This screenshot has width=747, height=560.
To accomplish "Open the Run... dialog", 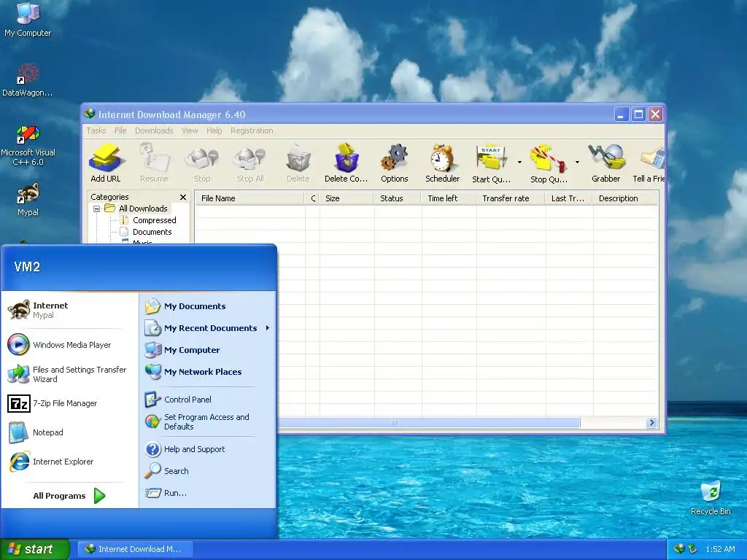I will coord(207,493).
